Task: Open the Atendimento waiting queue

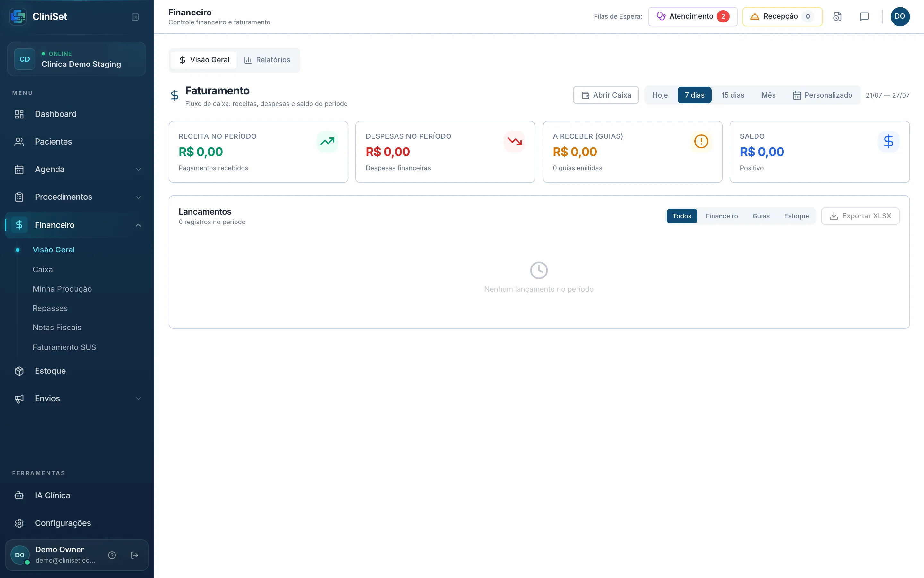Action: pyautogui.click(x=693, y=16)
